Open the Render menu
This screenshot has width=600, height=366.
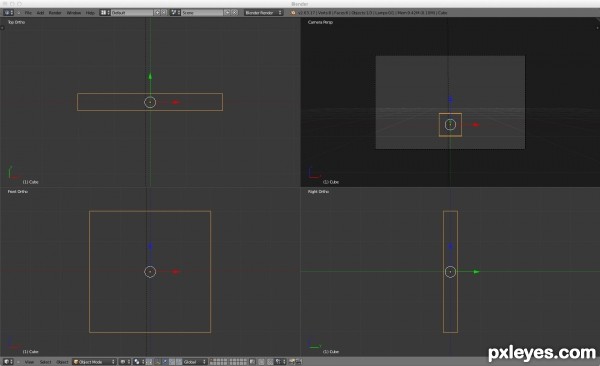coord(55,13)
